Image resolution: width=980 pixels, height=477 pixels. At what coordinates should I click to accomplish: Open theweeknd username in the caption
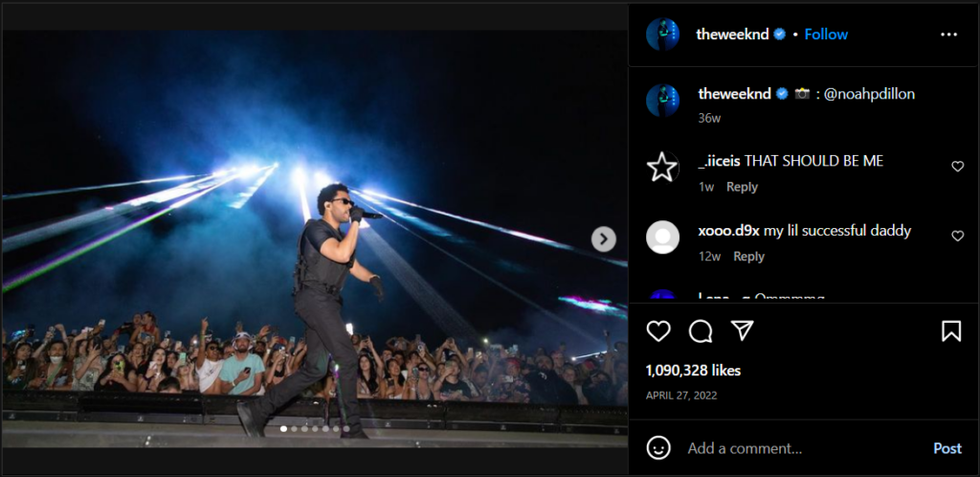tap(734, 94)
